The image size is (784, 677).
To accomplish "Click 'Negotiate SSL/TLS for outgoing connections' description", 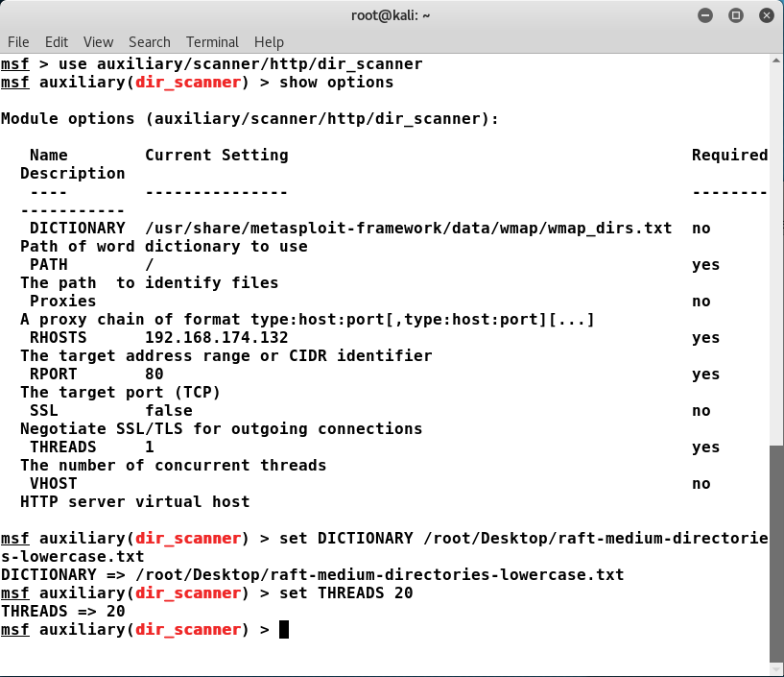I will coord(222,429).
